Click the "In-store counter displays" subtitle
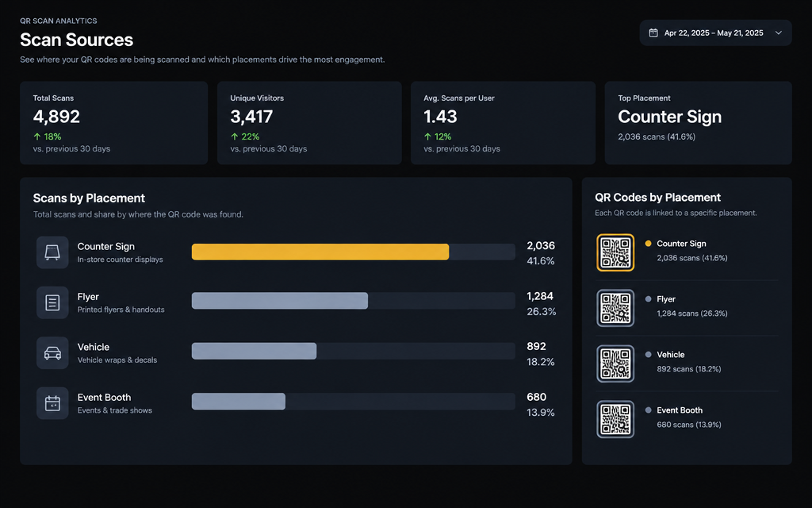 click(x=121, y=260)
